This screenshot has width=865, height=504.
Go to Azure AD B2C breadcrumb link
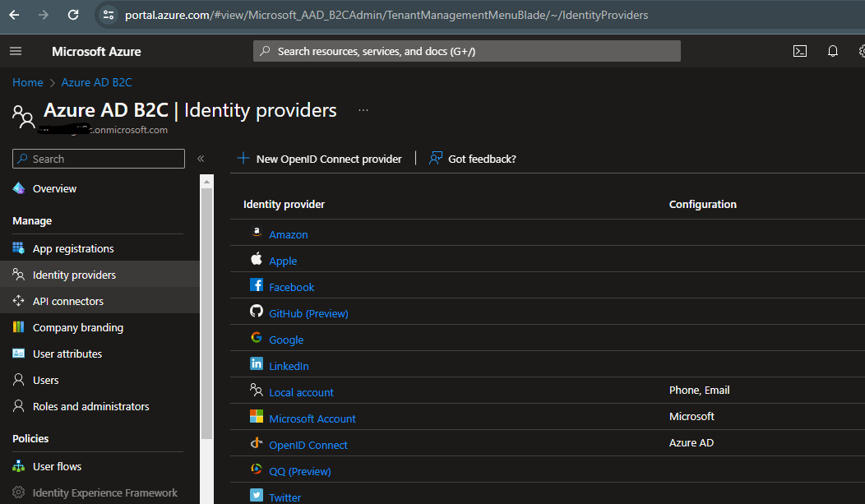point(96,82)
